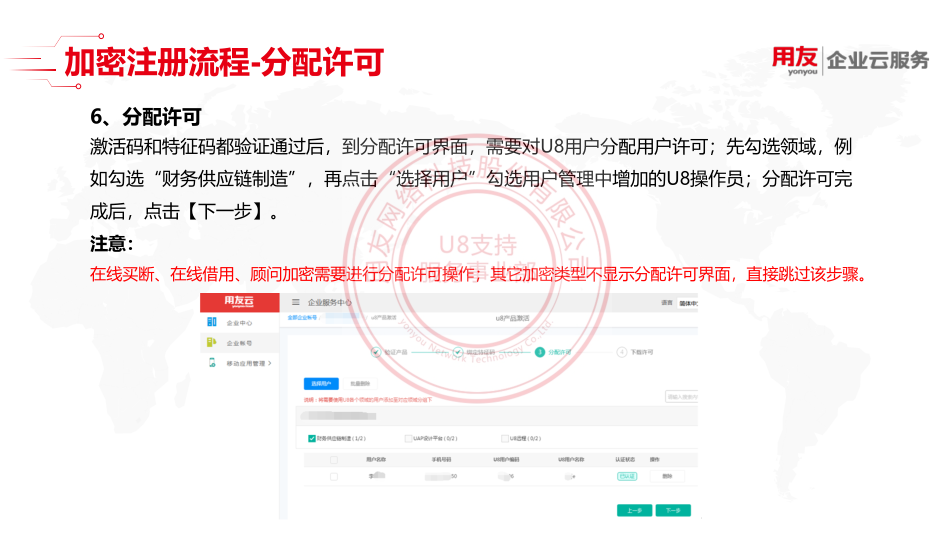Click the 下一步 button
Screen dimensions: 950x533
(x=673, y=511)
